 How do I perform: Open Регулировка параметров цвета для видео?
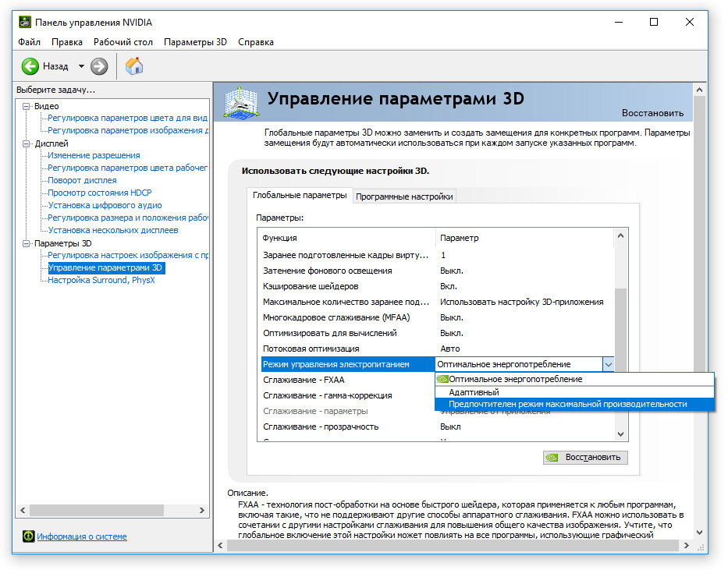click(128, 119)
